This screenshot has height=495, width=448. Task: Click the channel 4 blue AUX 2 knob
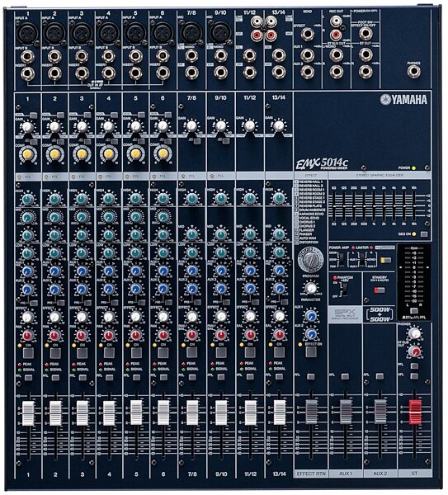[x=108, y=289]
